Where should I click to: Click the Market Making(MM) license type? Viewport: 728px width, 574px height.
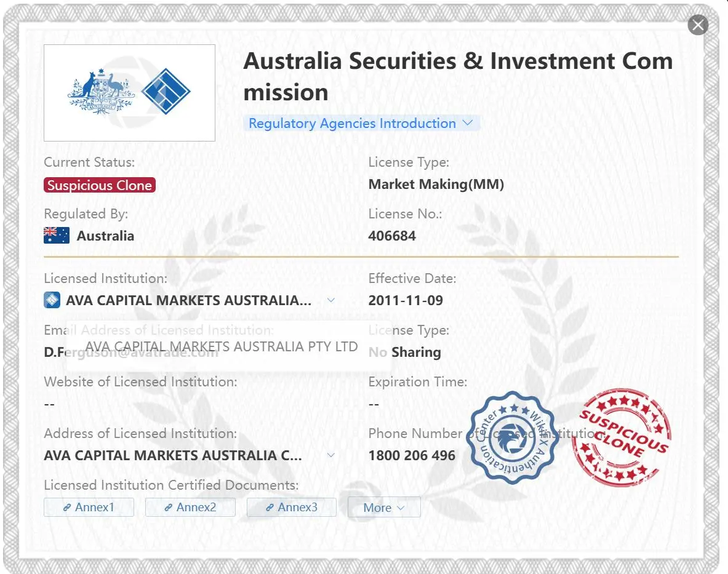436,184
